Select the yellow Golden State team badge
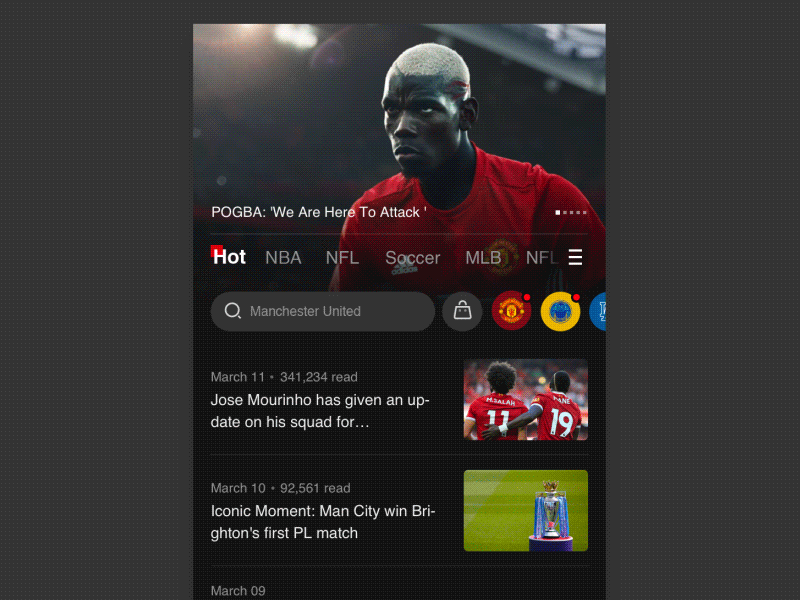Screen dimensions: 800x600 559,311
